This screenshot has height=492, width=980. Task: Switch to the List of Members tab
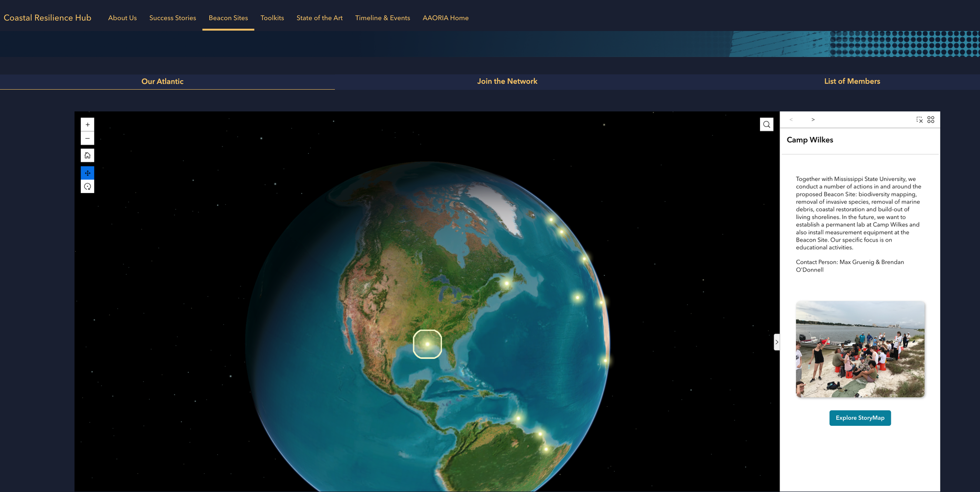(x=852, y=81)
